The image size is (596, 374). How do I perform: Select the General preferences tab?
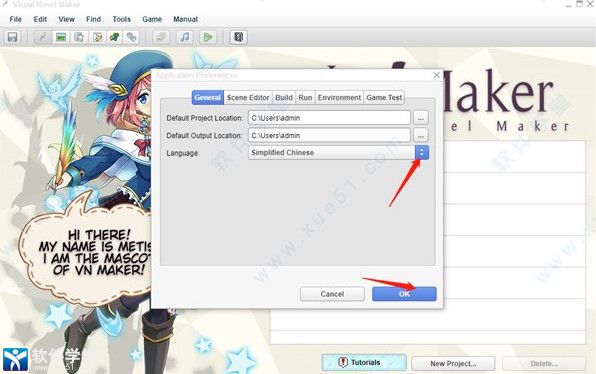tap(208, 98)
